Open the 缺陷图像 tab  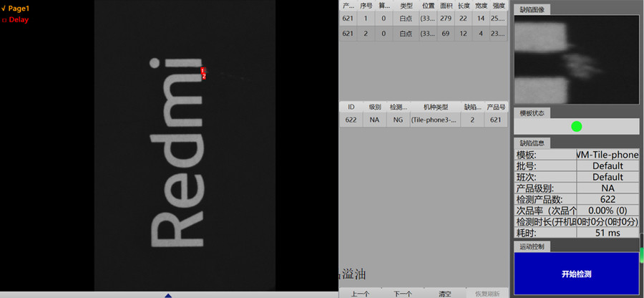click(x=532, y=10)
